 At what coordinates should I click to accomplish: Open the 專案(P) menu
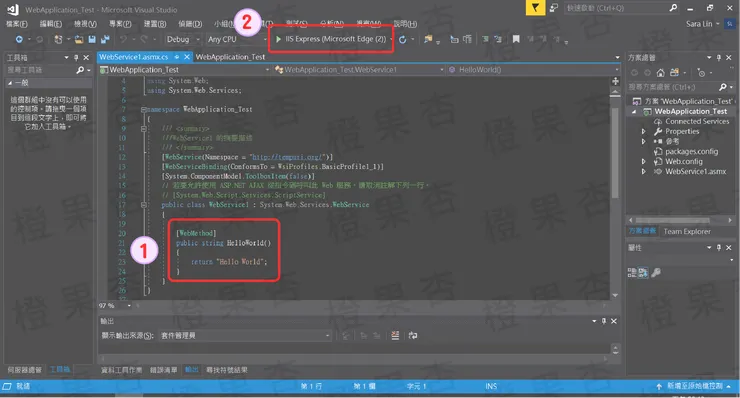pyautogui.click(x=120, y=24)
